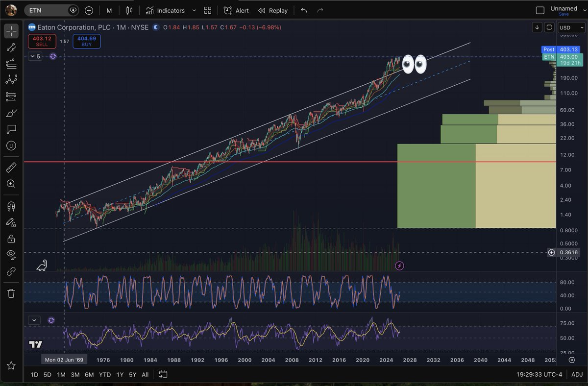This screenshot has width=588, height=386.
Task: Click the trash icon to remove drawings
Action: (11, 293)
